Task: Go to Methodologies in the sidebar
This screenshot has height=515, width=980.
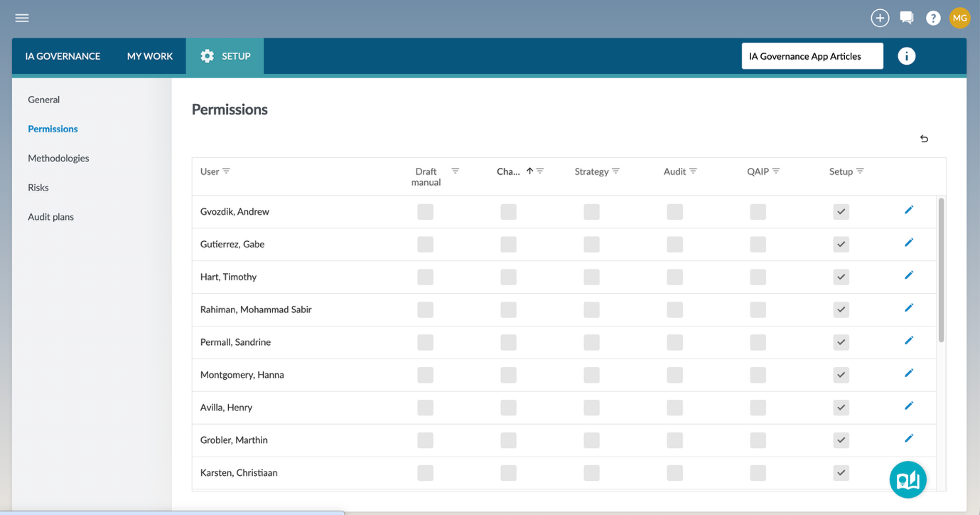Action: pos(58,158)
